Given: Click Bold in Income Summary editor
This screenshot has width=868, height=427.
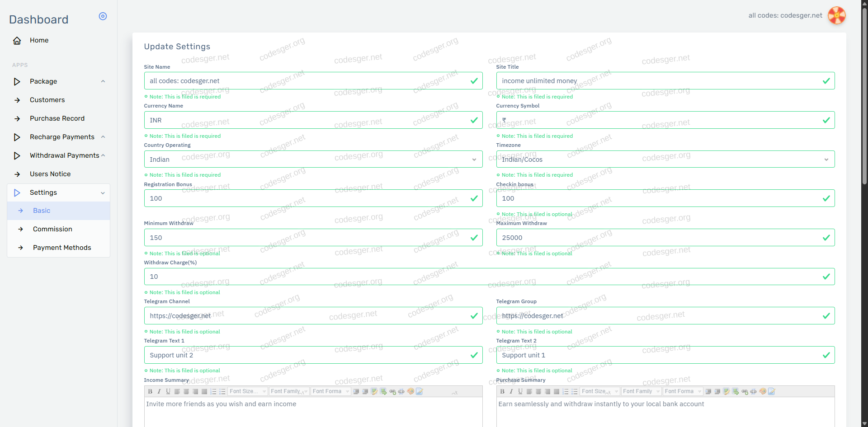Looking at the screenshot, I should click(150, 391).
